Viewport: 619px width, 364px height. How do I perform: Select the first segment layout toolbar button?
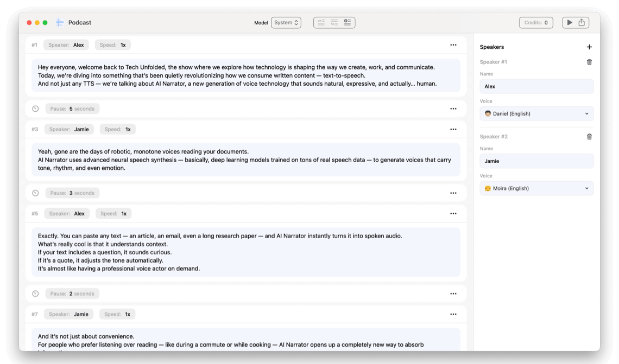pyautogui.click(x=321, y=23)
